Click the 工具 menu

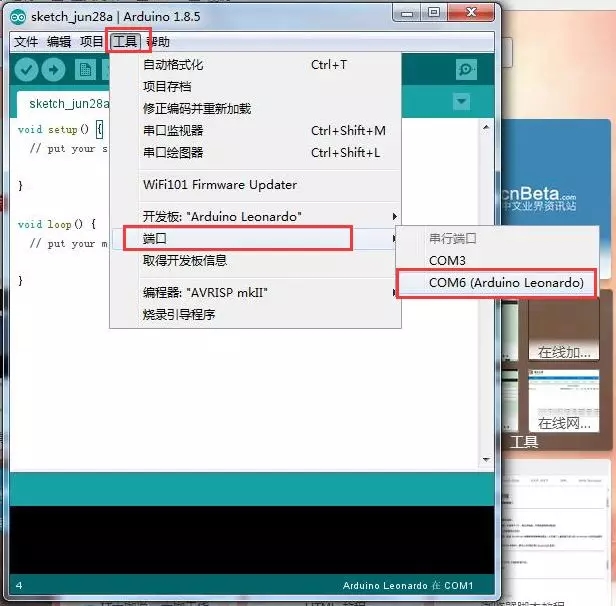[125, 41]
